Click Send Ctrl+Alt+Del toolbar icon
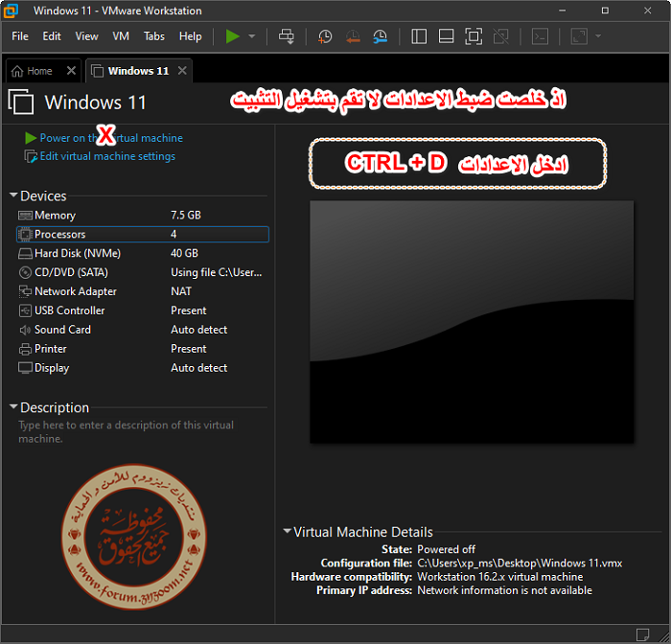Screen dimensions: 671x644 [287, 36]
